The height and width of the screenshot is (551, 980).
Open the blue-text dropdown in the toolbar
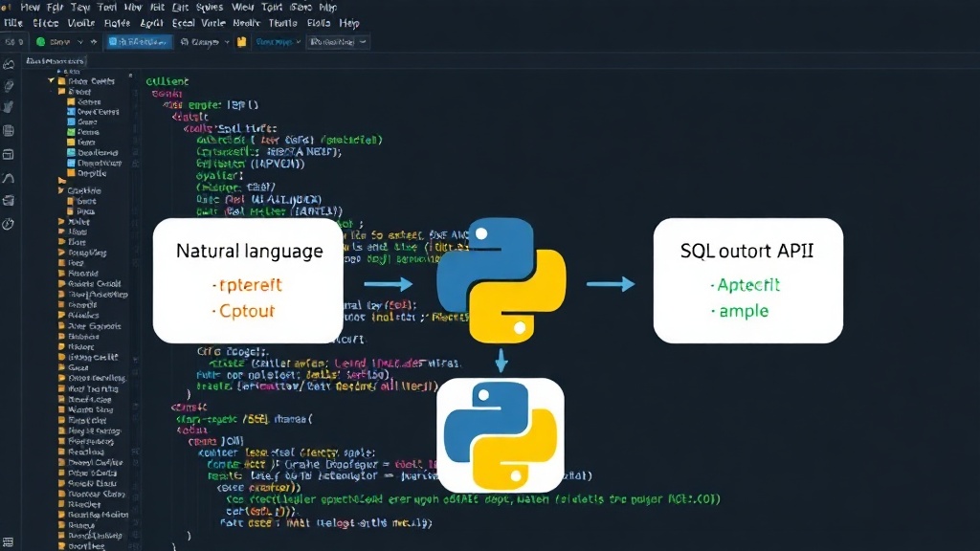pyautogui.click(x=278, y=42)
